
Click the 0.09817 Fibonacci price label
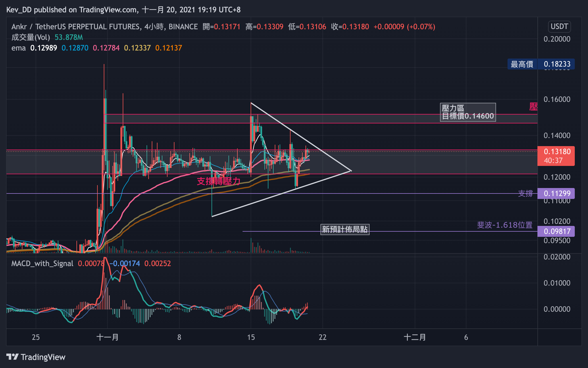point(556,231)
